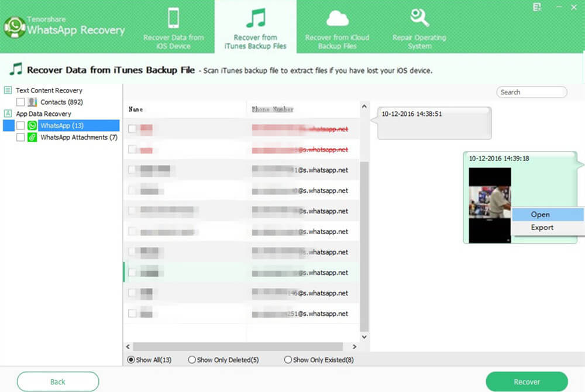Click the wrench repair system icon
Viewport: 585px width, 392px height.
click(x=419, y=18)
